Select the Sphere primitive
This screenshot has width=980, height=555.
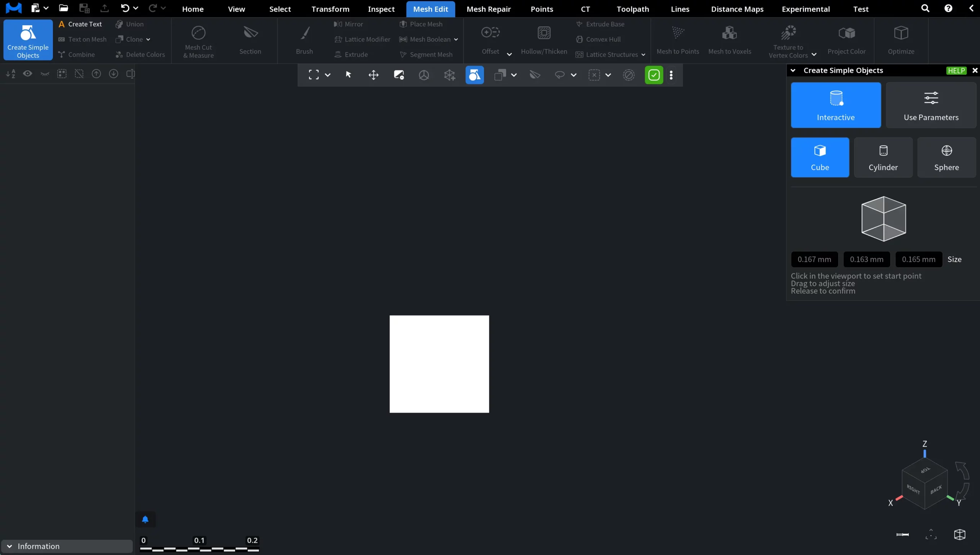(x=947, y=157)
